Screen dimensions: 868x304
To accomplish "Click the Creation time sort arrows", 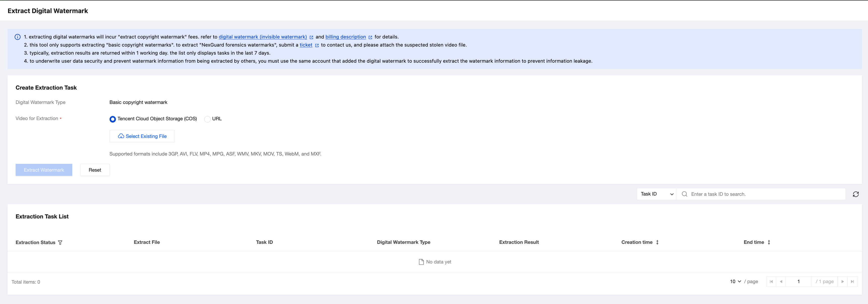I will click(x=657, y=242).
